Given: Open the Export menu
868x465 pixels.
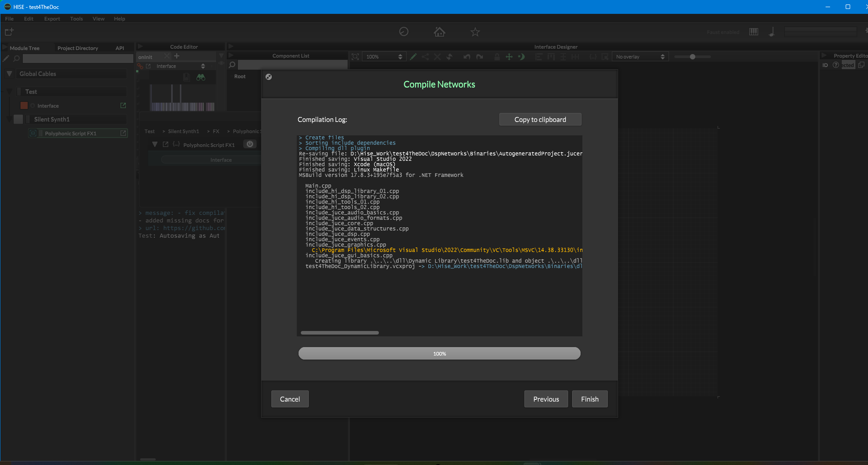Looking at the screenshot, I should [x=52, y=19].
